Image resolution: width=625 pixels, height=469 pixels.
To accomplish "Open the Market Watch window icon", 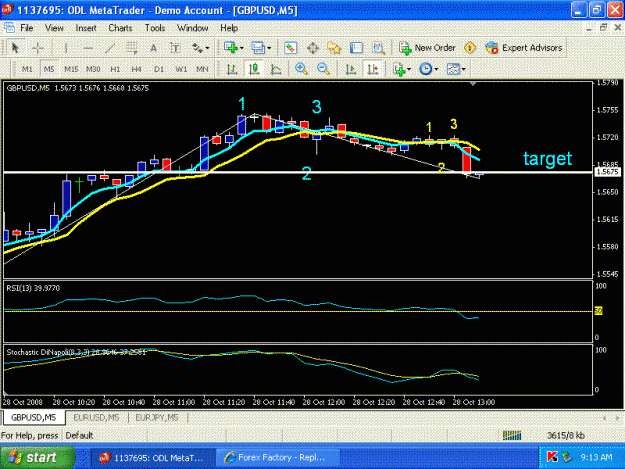I will click(x=291, y=48).
